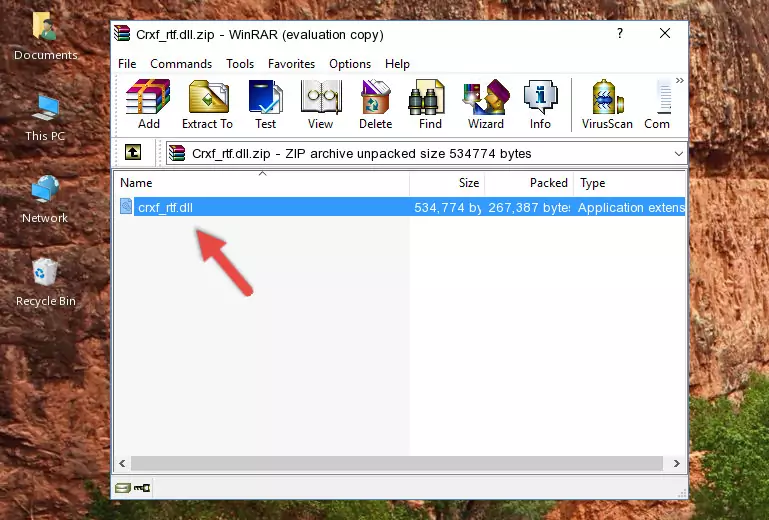
Task: Click the Application extension type cell
Action: coord(631,208)
